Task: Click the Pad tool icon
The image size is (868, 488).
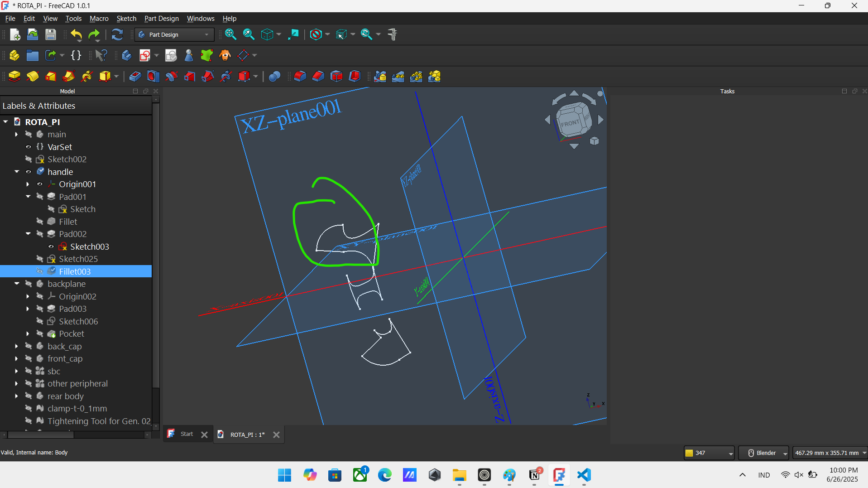Action: [x=14, y=77]
